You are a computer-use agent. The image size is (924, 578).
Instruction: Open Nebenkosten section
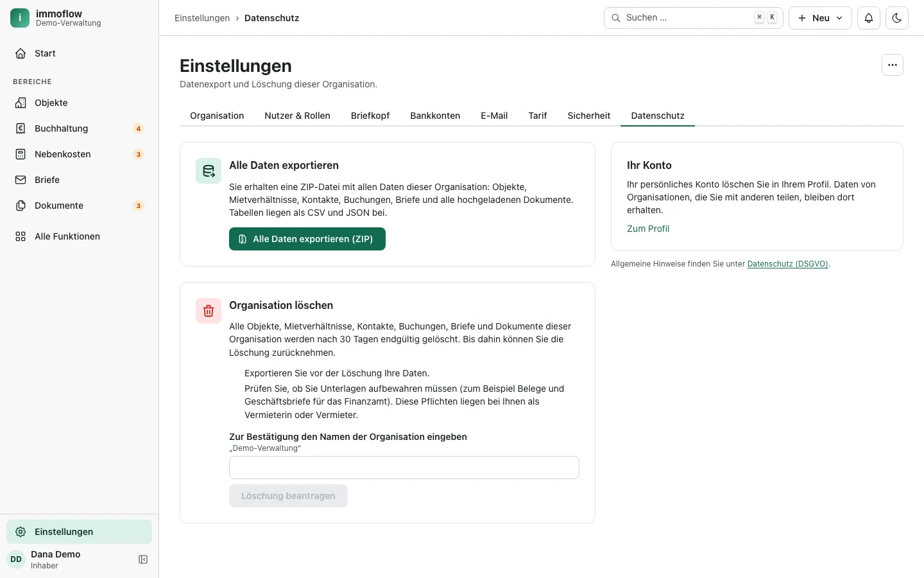coord(80,154)
